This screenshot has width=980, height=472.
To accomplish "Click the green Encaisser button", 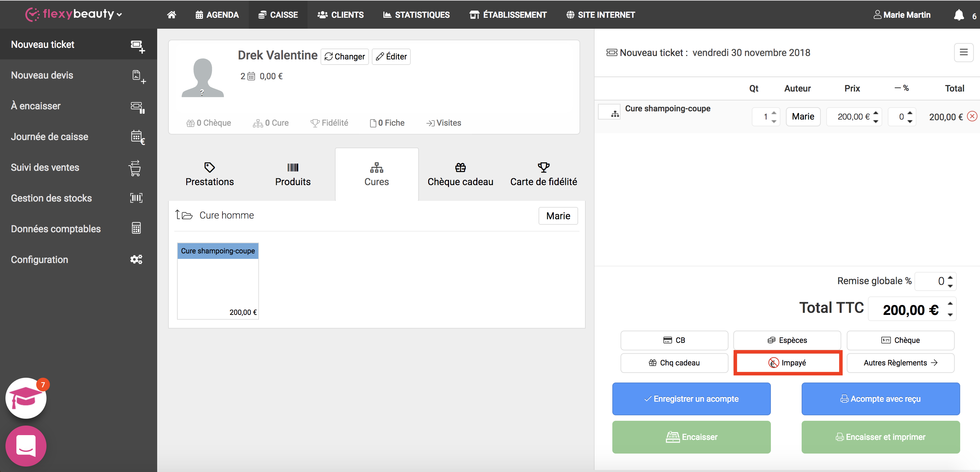I will (x=691, y=436).
